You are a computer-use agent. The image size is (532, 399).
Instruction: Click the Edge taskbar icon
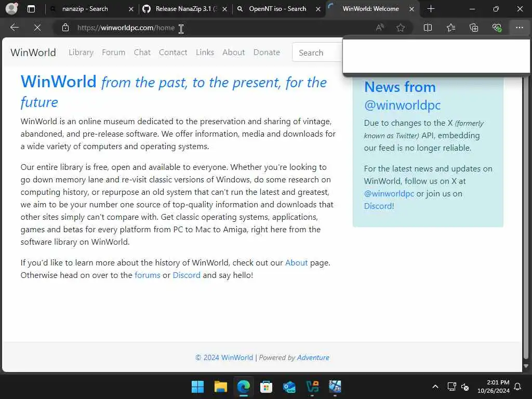point(243,387)
